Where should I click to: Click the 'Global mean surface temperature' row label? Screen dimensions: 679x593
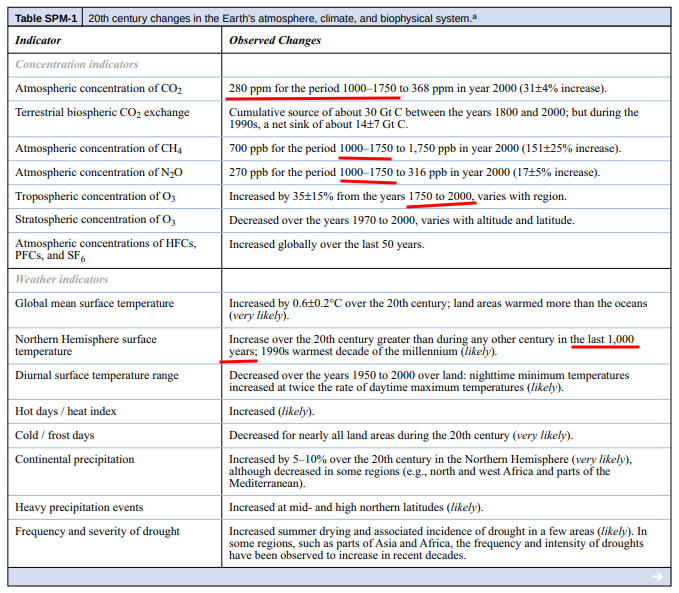tap(94, 303)
